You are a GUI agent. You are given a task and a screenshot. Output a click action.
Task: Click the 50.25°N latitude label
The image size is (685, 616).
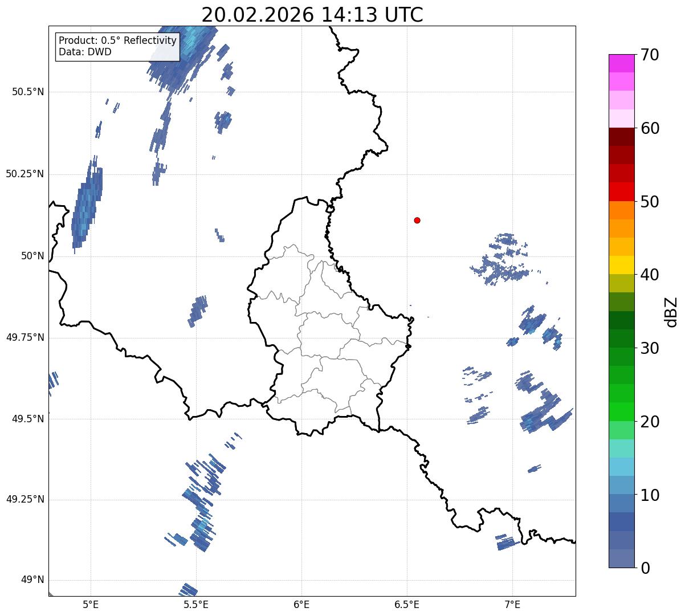pyautogui.click(x=25, y=174)
